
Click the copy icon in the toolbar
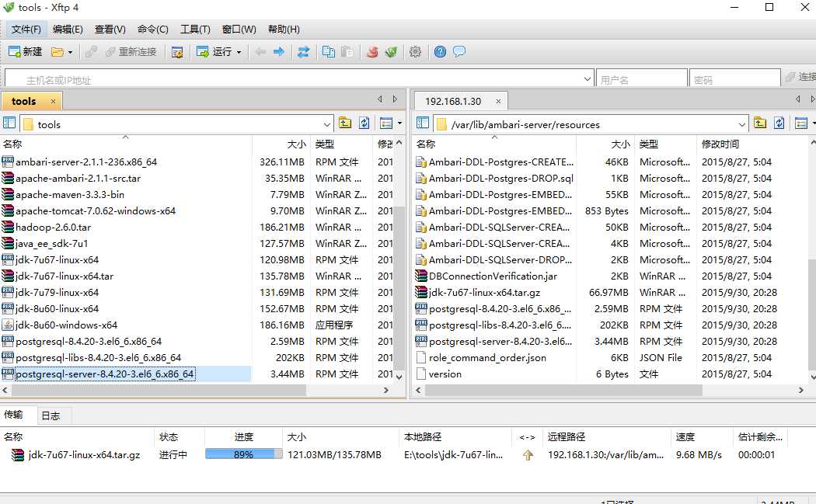[x=329, y=51]
